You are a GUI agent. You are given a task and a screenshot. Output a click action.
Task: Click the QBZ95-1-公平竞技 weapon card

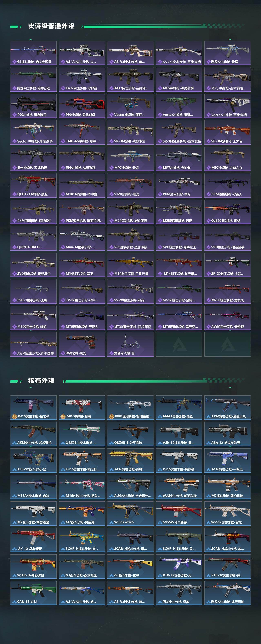[x=130, y=434]
